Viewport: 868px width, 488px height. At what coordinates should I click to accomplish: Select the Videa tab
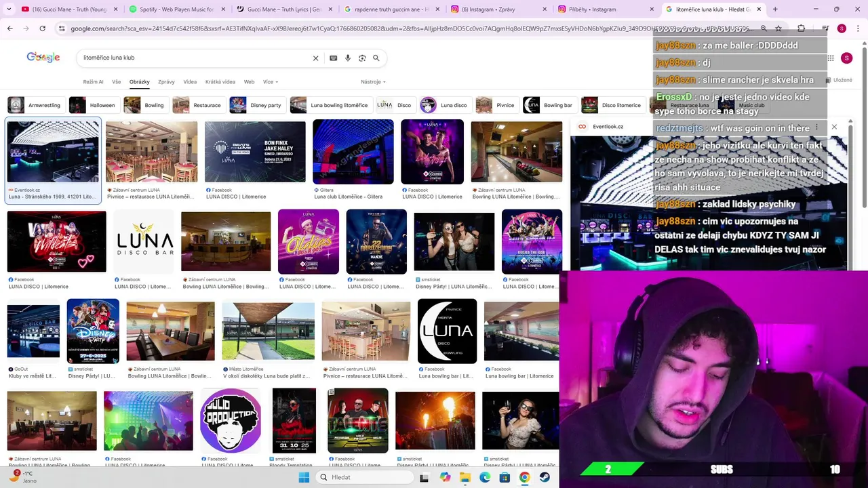[x=190, y=82]
